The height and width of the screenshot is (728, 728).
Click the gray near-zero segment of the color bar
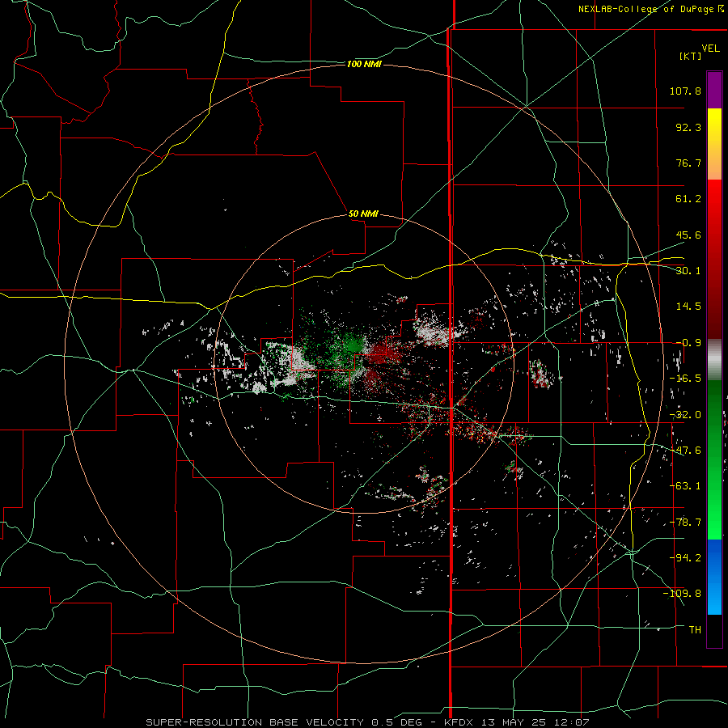pyautogui.click(x=714, y=360)
